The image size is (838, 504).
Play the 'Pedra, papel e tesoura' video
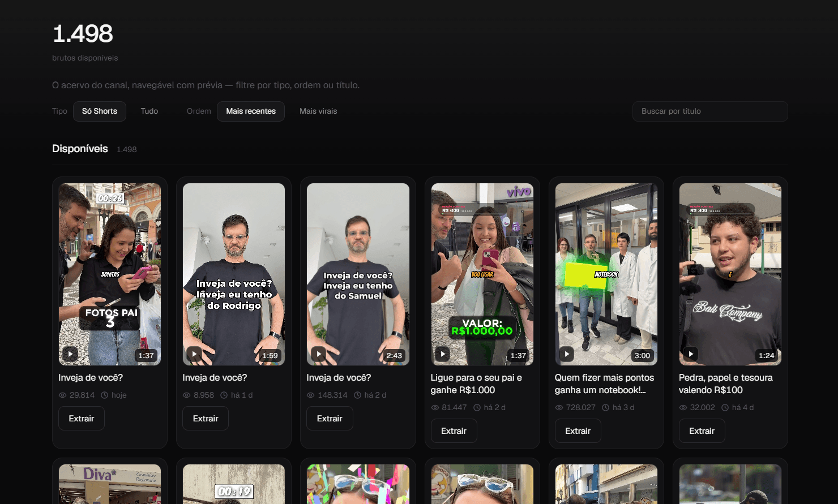tap(691, 354)
